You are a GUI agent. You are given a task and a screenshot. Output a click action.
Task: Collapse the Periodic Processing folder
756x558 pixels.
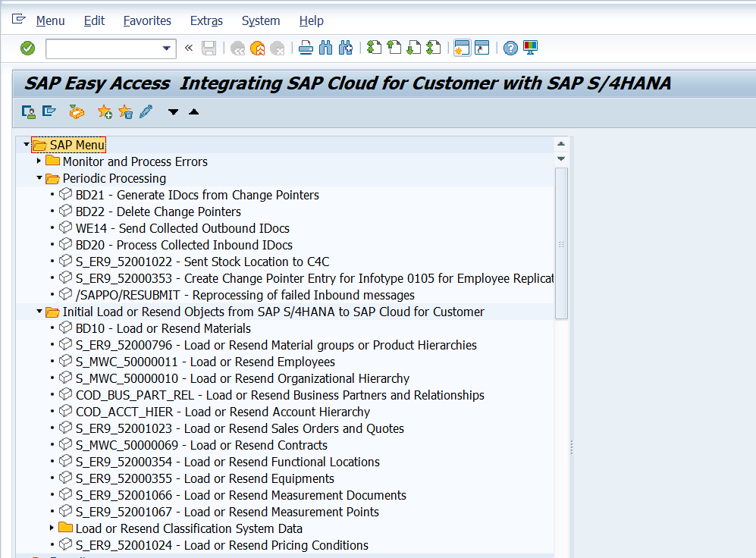point(39,178)
